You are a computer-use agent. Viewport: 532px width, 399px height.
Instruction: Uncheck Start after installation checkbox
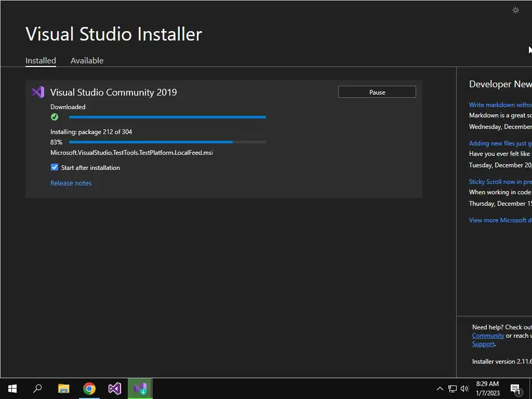[x=54, y=167]
